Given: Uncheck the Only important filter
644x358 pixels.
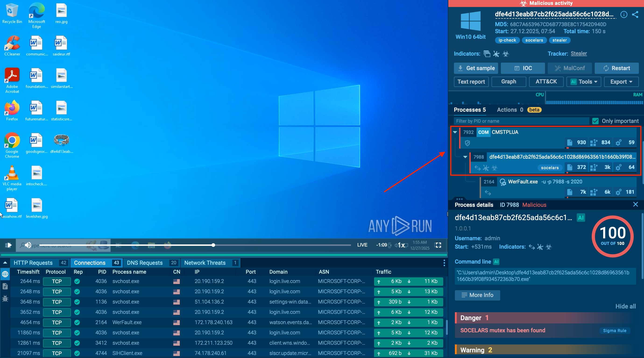Looking at the screenshot, I should pos(595,121).
